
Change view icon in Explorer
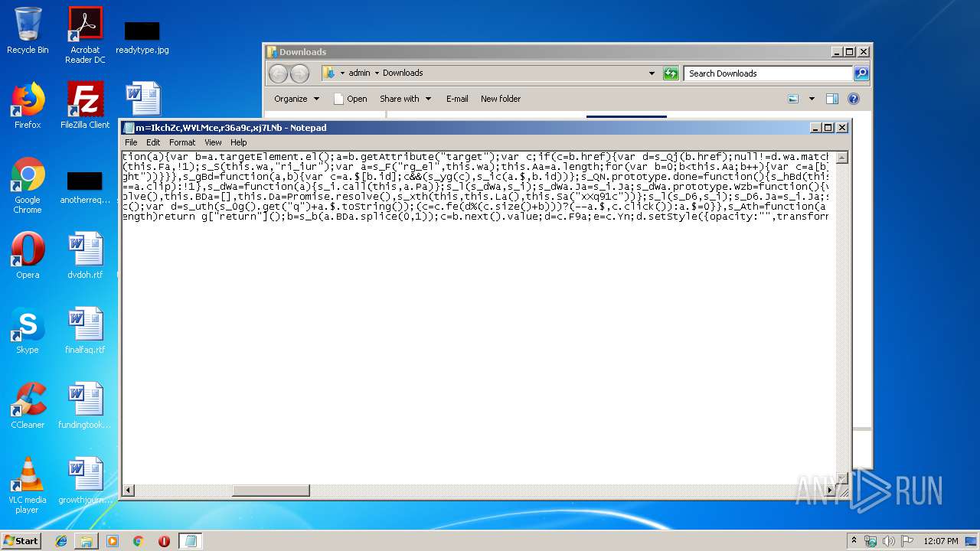coord(793,99)
